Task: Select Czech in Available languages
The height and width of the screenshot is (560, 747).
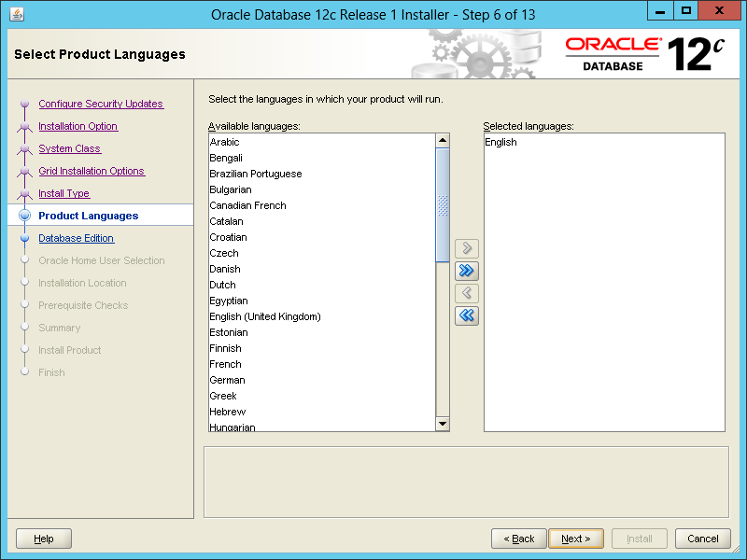Action: click(322, 253)
